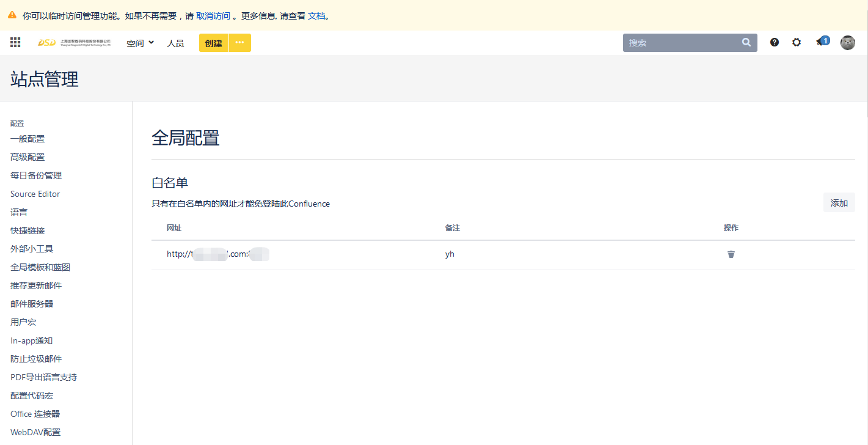Open the 人员 menu item
The height and width of the screenshot is (445, 868).
[x=175, y=43]
